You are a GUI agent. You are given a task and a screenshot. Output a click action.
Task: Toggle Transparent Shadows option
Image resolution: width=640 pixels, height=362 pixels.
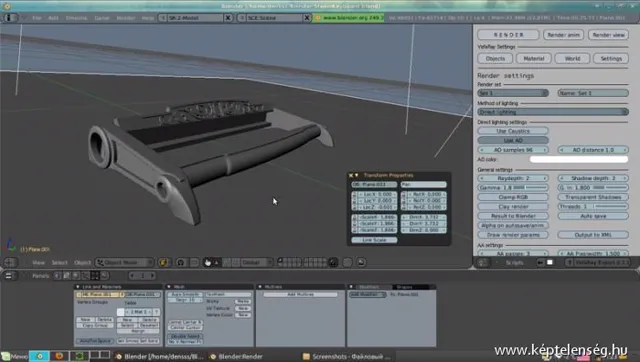point(593,197)
